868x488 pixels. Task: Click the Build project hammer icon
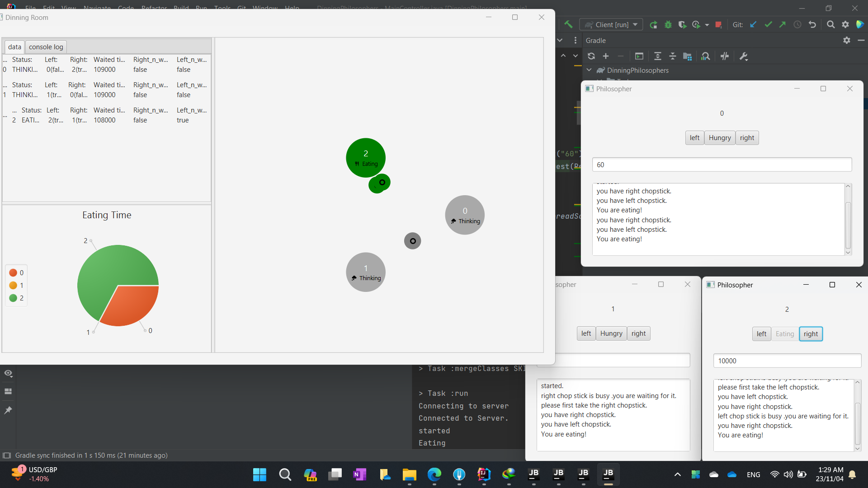pyautogui.click(x=568, y=24)
